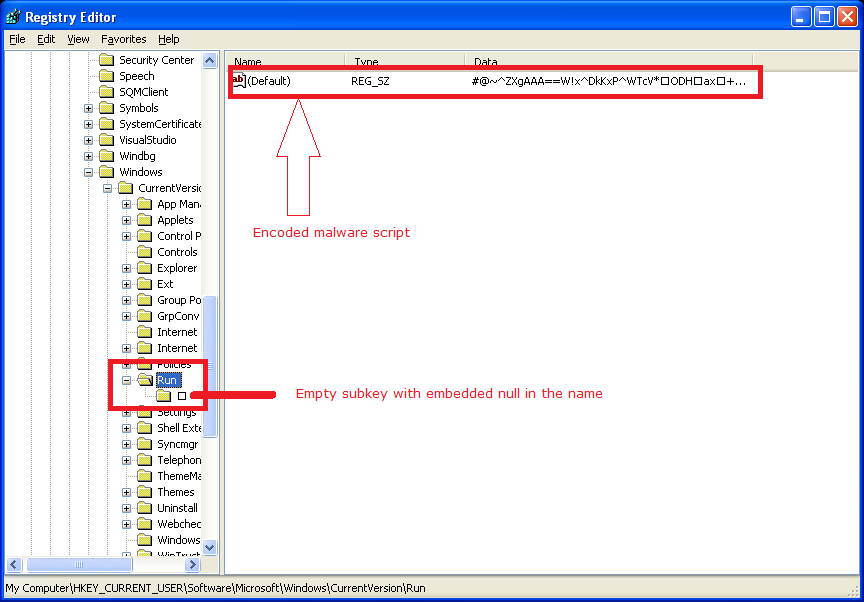Image resolution: width=864 pixels, height=602 pixels.
Task: Click the Security Center folder icon
Action: (x=107, y=60)
